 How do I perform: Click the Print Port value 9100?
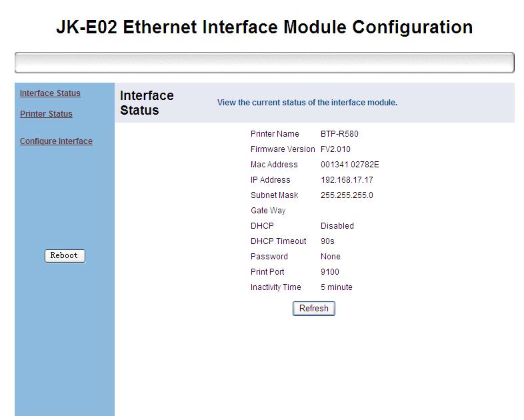point(329,272)
